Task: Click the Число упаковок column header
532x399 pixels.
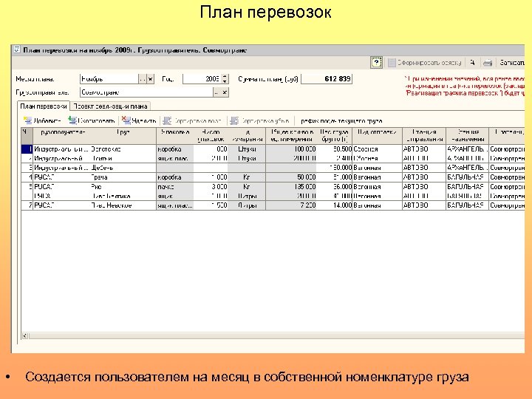Action: (211, 135)
